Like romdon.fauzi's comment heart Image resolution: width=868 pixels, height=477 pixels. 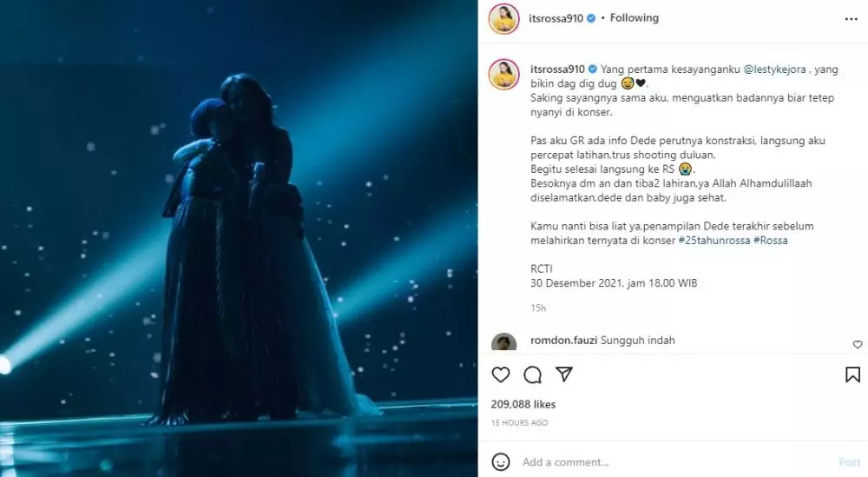(858, 344)
